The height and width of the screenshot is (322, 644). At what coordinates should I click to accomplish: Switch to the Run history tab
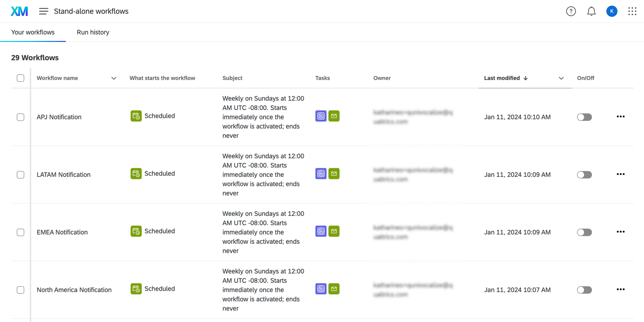(x=93, y=32)
